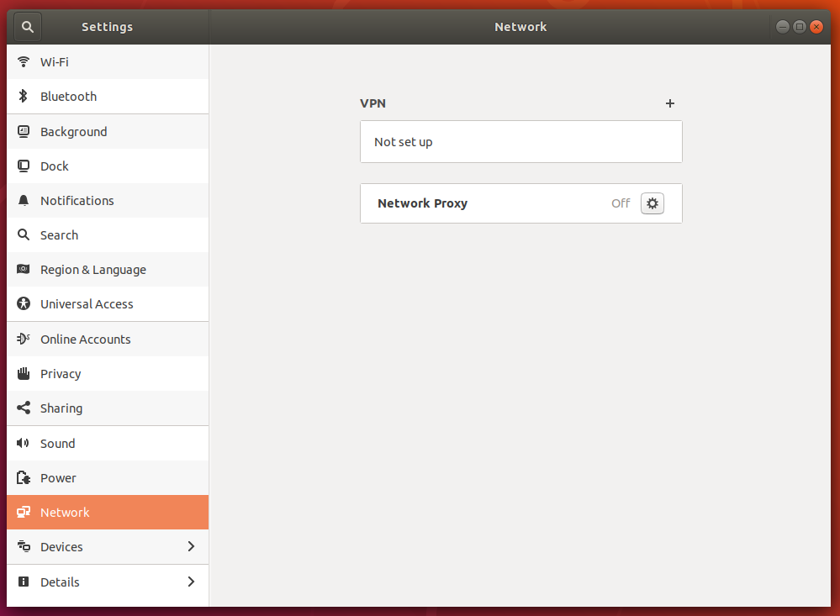Select the highlighted Network entry
840x616 pixels.
tap(108, 512)
